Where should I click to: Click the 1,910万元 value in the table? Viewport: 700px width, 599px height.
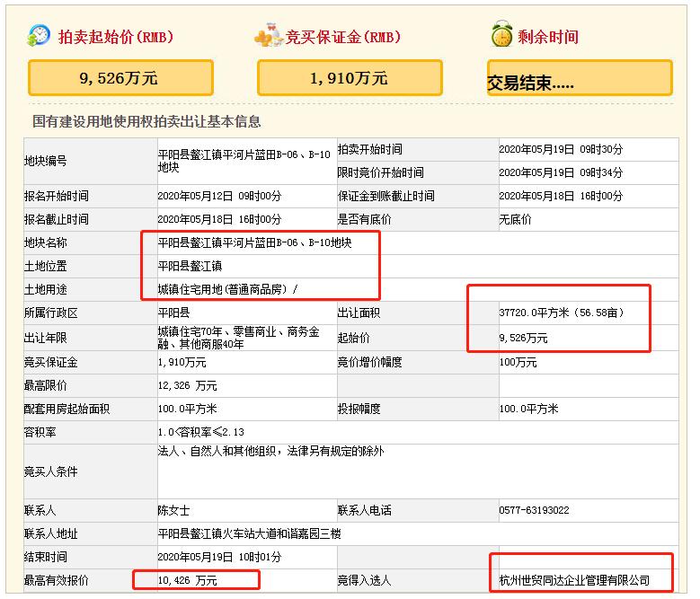(x=182, y=362)
